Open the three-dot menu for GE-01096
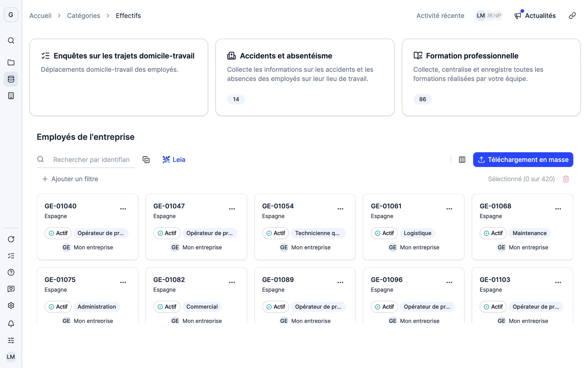The width and height of the screenshot is (588, 368). coord(449,282)
